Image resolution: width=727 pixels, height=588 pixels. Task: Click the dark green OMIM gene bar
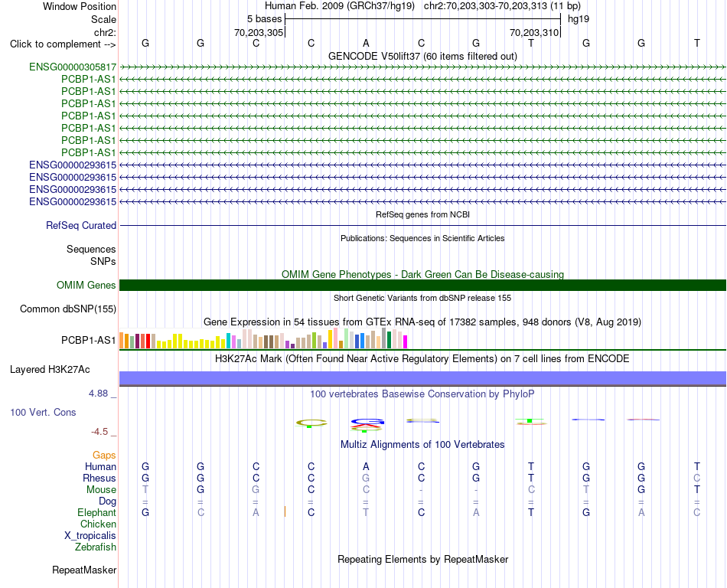click(x=422, y=285)
